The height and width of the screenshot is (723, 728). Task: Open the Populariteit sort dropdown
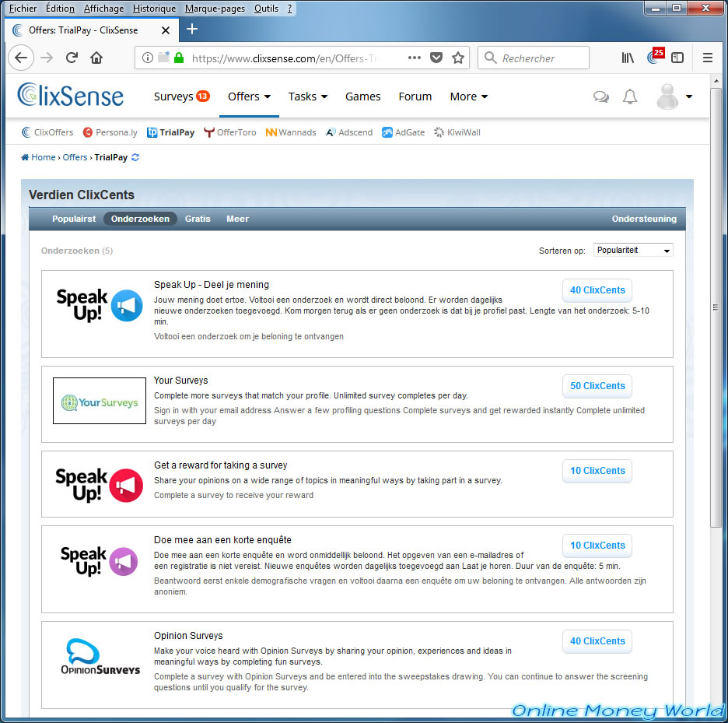633,250
